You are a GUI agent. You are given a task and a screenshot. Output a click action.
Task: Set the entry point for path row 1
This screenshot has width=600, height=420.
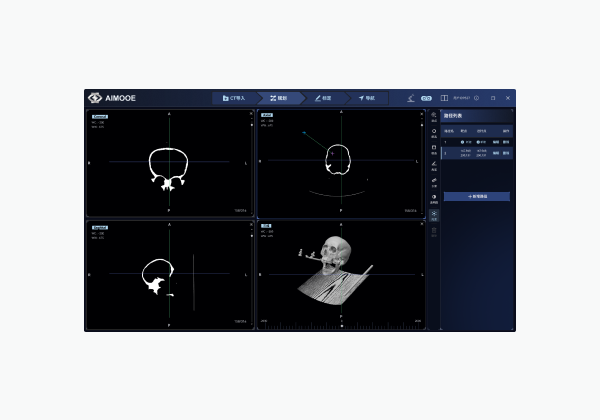481,142
